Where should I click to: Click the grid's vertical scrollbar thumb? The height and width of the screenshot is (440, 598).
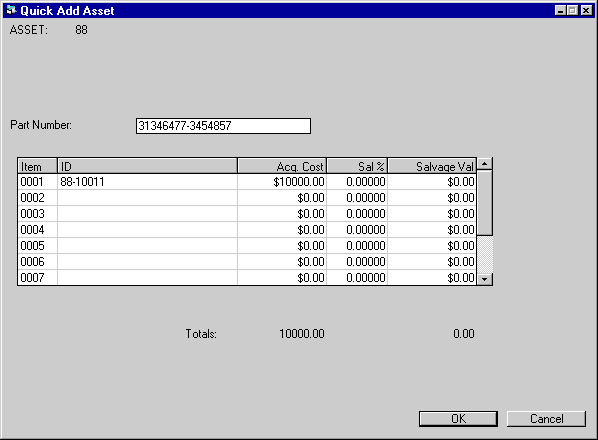click(484, 203)
